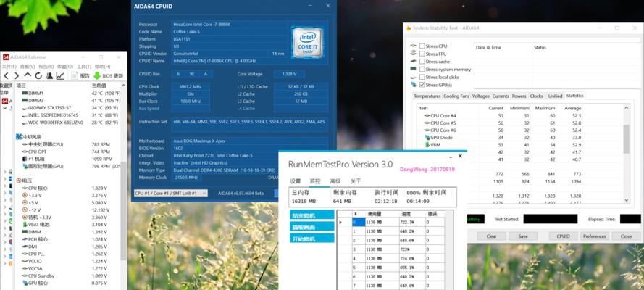Switch to the Temperatures tab
The height and width of the screenshot is (290, 644).
coord(427,96)
